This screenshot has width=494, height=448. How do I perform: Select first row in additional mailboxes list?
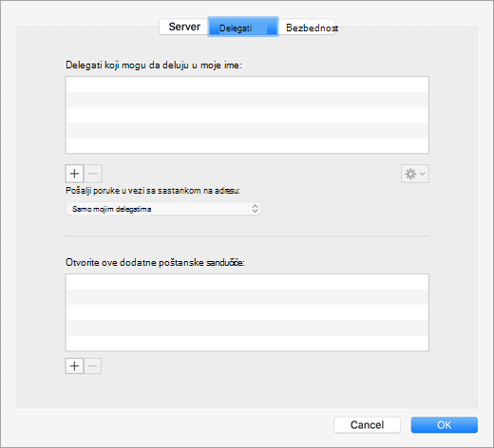pos(247,282)
